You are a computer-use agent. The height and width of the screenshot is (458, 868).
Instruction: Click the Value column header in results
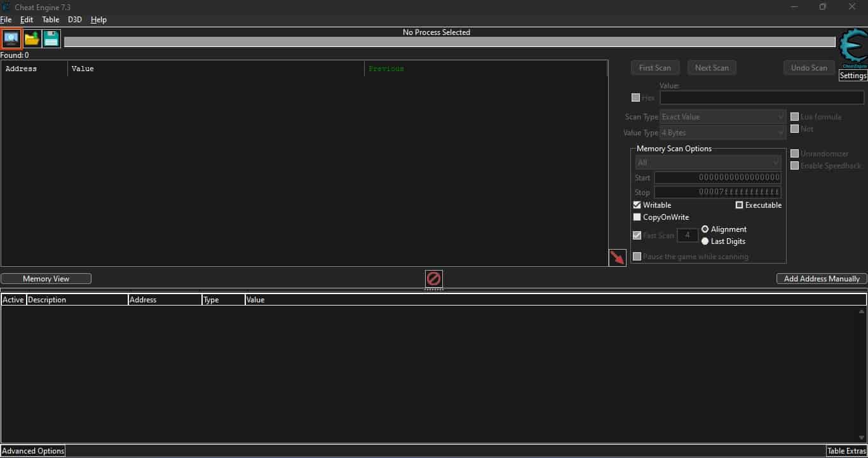pyautogui.click(x=216, y=69)
